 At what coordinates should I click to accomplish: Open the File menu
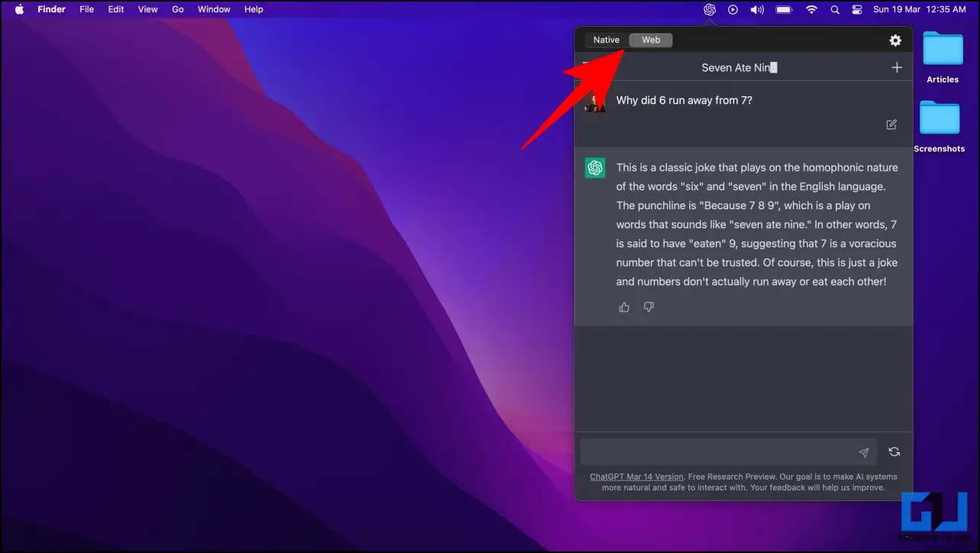point(87,9)
